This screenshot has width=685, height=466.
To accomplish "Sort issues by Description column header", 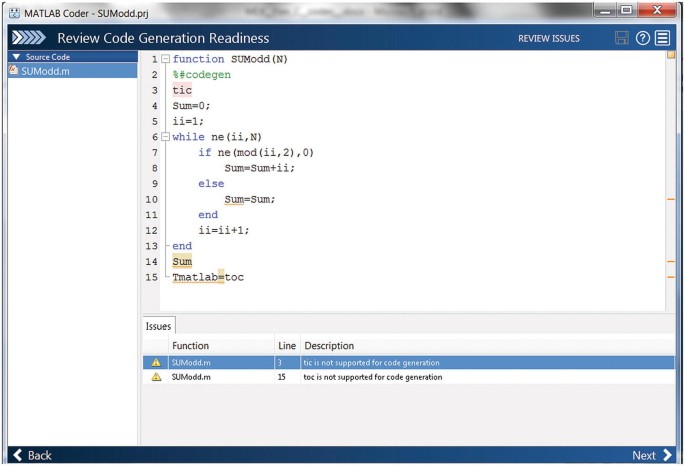I will [x=330, y=345].
